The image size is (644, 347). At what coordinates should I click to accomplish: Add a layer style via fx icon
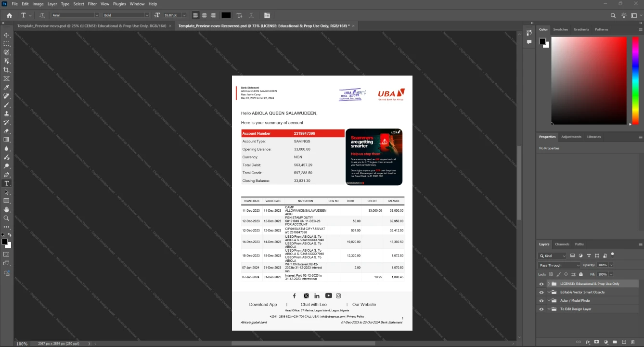tap(588, 342)
